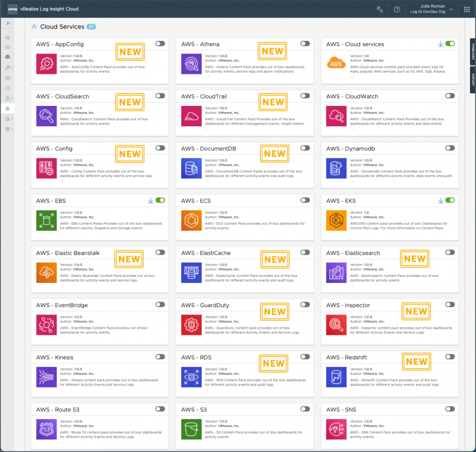
Task: Open the content packs icon in sidebar
Action: coord(7,109)
